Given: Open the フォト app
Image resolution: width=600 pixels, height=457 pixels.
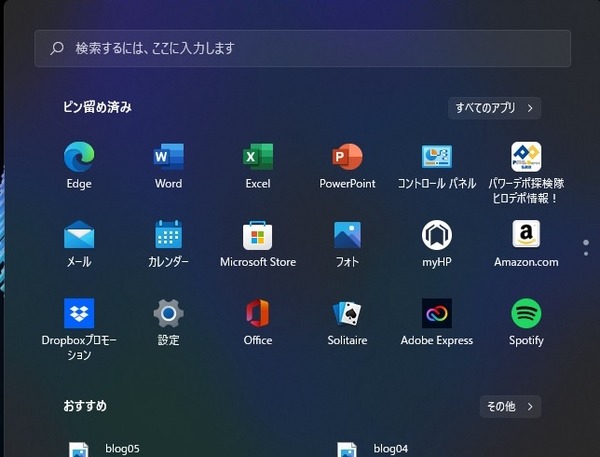Looking at the screenshot, I should coord(347,244).
